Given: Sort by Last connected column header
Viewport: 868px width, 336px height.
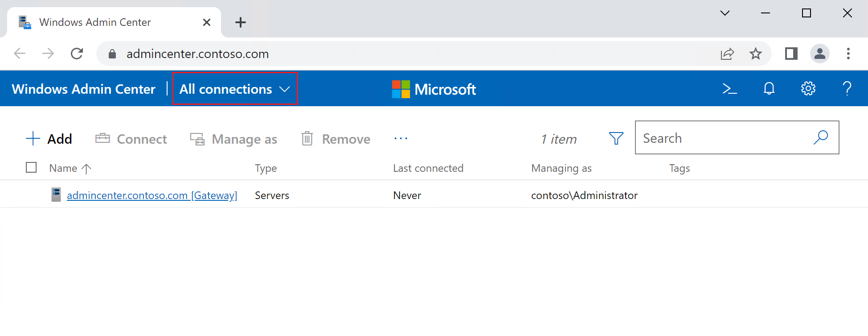Looking at the screenshot, I should (x=428, y=168).
